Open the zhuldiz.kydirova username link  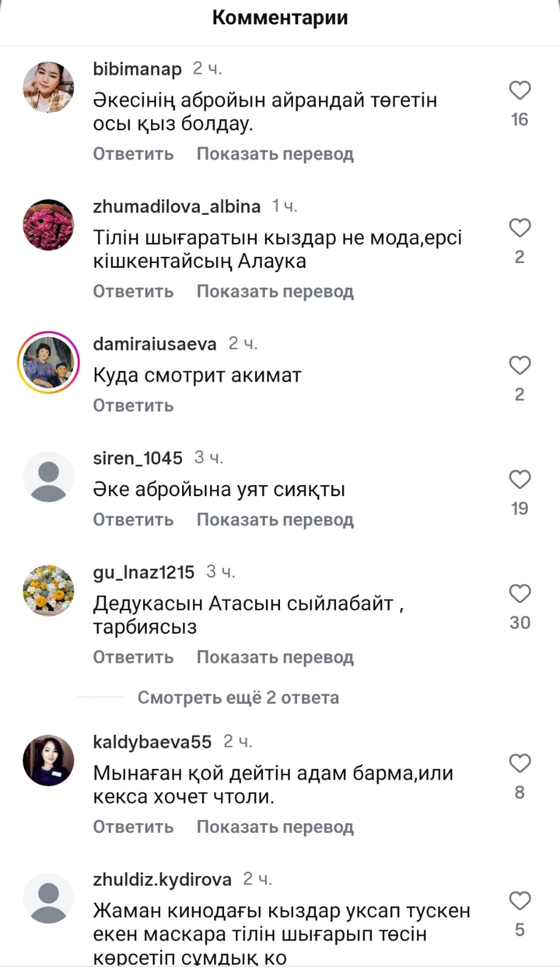point(162,880)
